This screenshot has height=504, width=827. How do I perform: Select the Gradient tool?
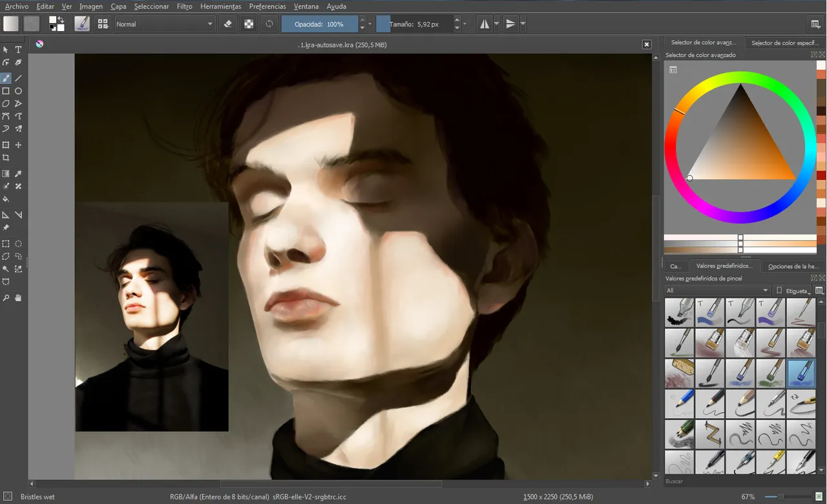(6, 174)
